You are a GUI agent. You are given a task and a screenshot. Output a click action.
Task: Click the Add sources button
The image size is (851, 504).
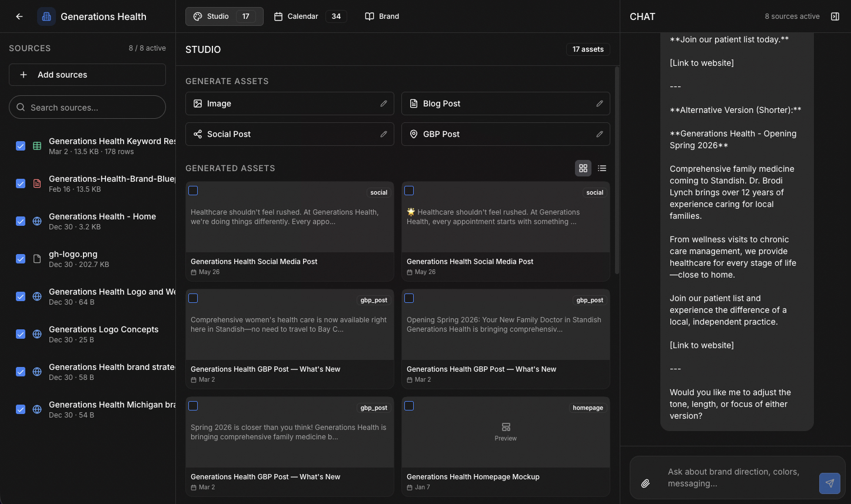coord(87,75)
